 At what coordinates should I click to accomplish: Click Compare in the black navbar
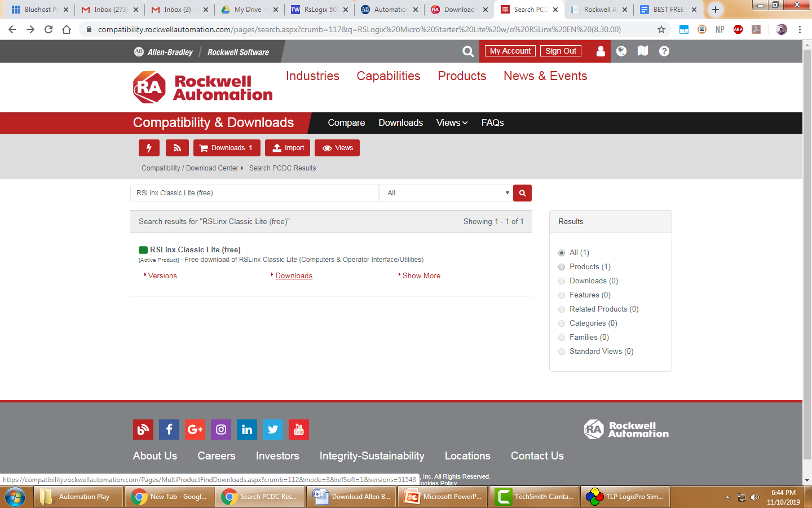tap(346, 123)
